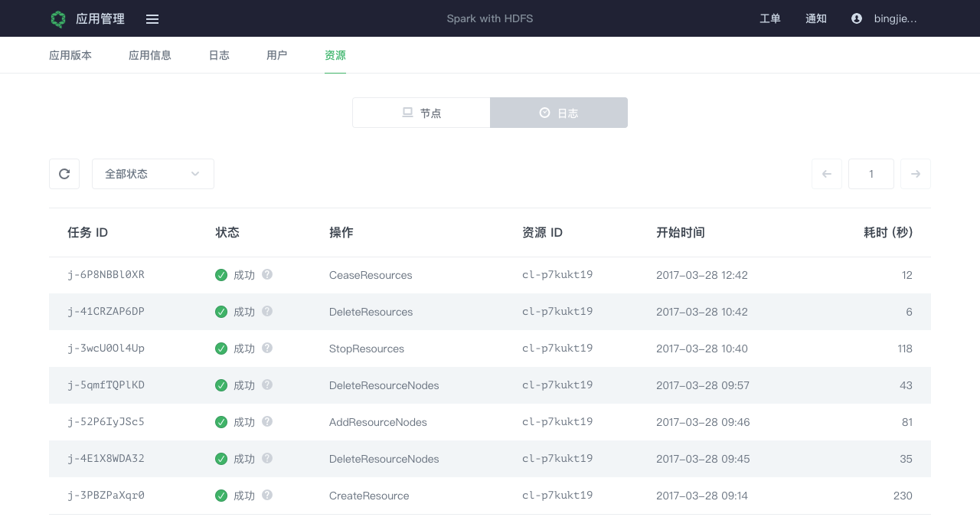Open the 应用信息 tab
The image size is (980, 527).
click(150, 55)
